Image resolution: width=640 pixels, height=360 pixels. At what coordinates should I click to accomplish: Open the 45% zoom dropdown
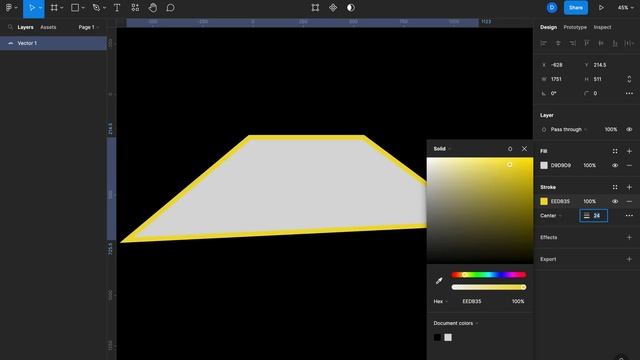(x=626, y=8)
